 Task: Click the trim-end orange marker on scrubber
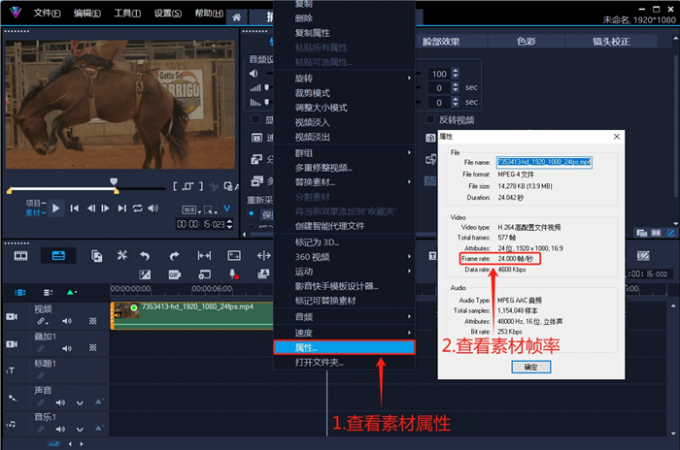click(x=116, y=190)
